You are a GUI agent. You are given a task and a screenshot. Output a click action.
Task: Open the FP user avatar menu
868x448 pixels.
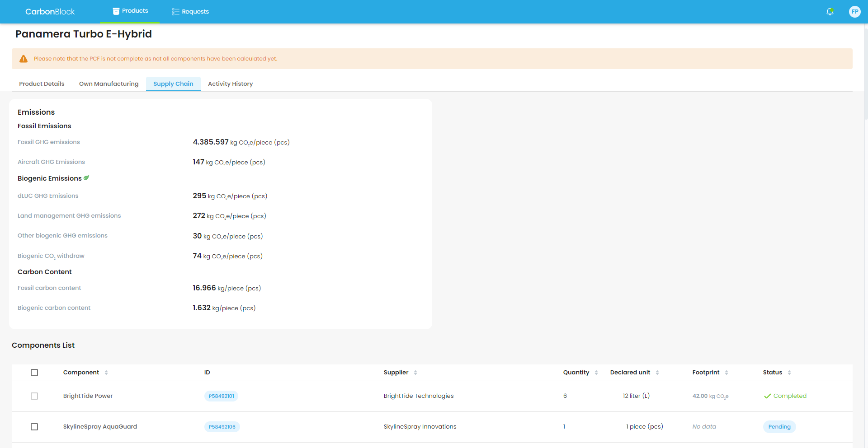(854, 12)
